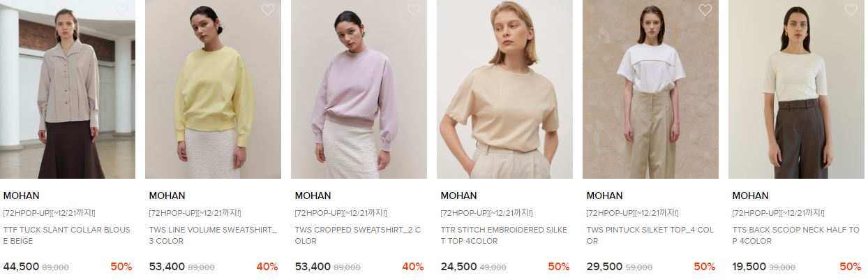Image resolution: width=868 pixels, height=280 pixels.
Task: Open the white pintuck top model image
Action: click(651, 89)
